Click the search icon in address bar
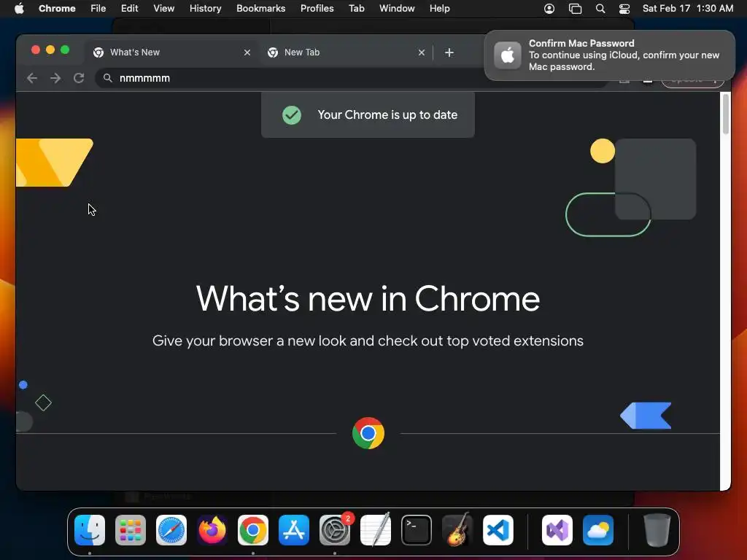This screenshot has width=747, height=560. pos(108,78)
